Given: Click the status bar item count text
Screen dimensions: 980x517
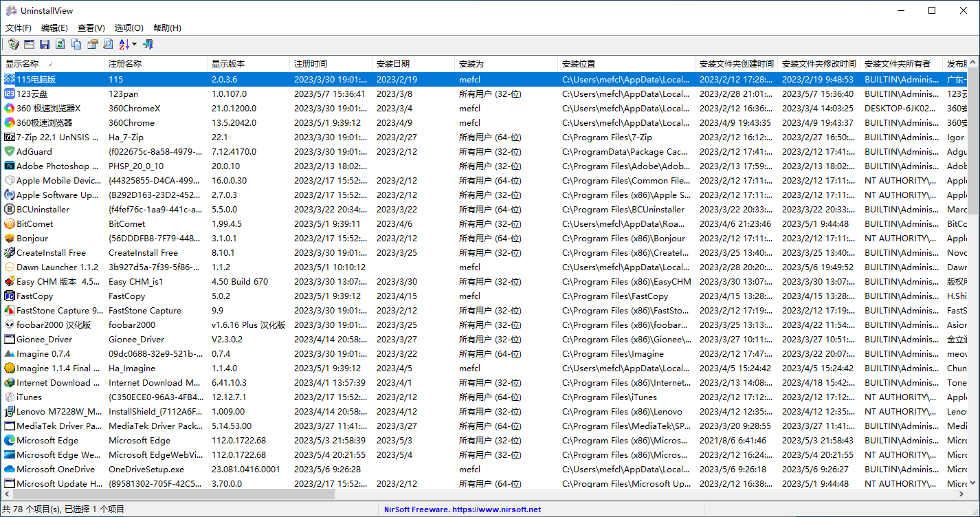Looking at the screenshot, I should pos(64,509).
